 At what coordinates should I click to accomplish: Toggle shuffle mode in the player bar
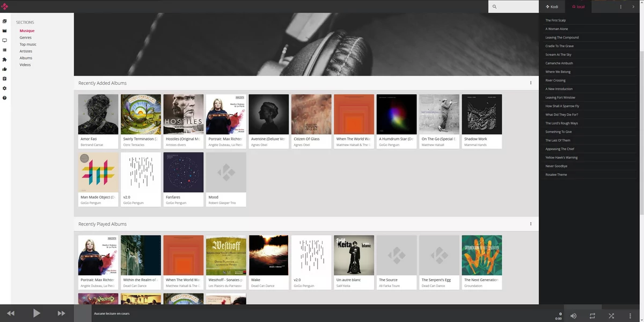coord(611,316)
